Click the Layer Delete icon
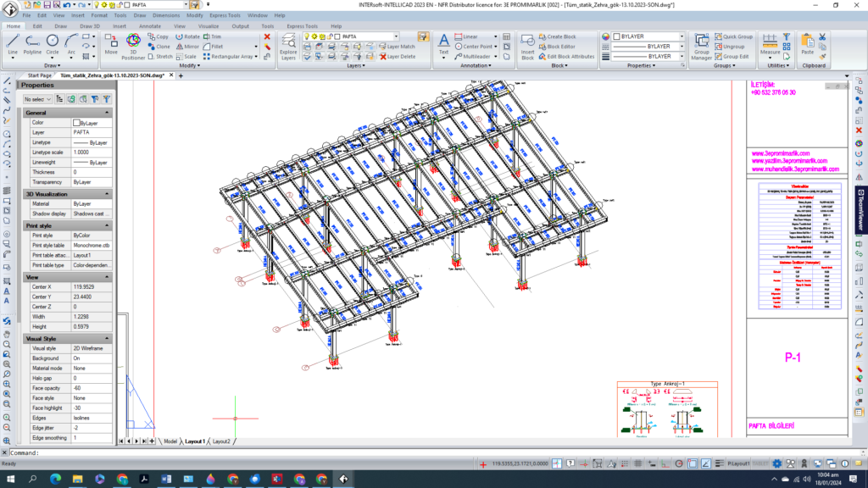Viewport: 868px width, 488px height. (385, 56)
